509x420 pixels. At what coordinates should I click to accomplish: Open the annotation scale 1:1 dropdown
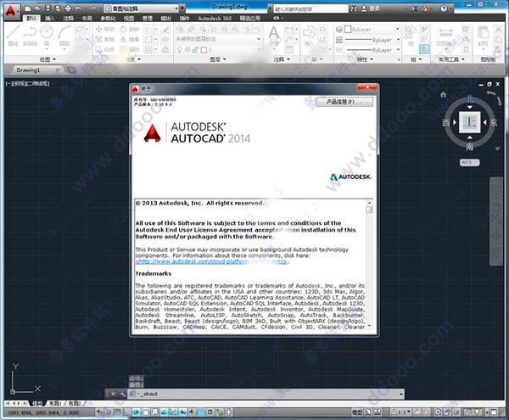pos(401,412)
